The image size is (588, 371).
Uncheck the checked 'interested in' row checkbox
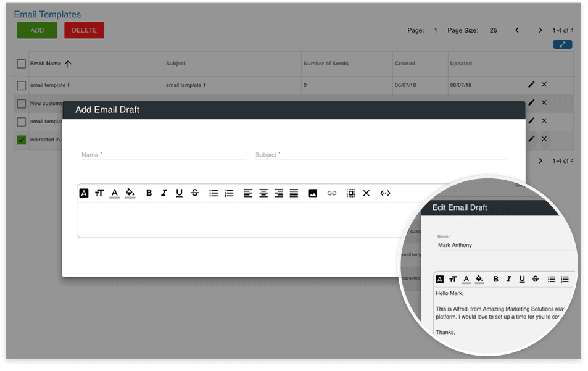point(22,140)
